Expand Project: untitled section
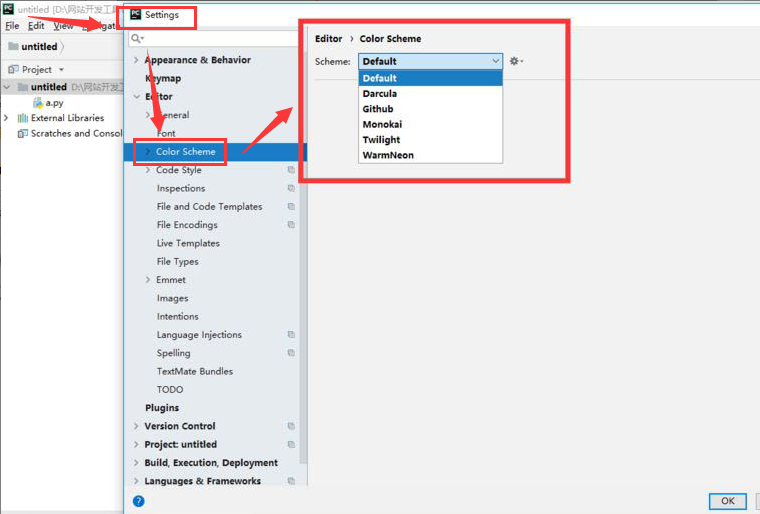Viewport: 760px width, 514px height. 136,444
